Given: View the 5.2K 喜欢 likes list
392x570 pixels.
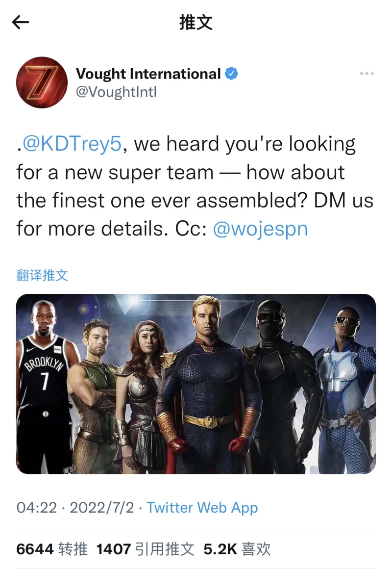Looking at the screenshot, I should pos(237,549).
